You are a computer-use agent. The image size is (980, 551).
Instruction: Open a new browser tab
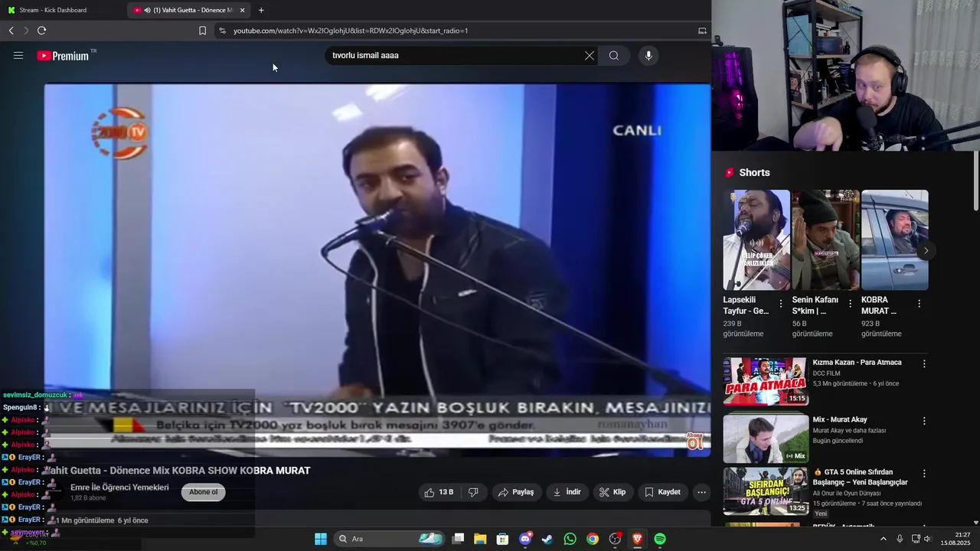(261, 10)
